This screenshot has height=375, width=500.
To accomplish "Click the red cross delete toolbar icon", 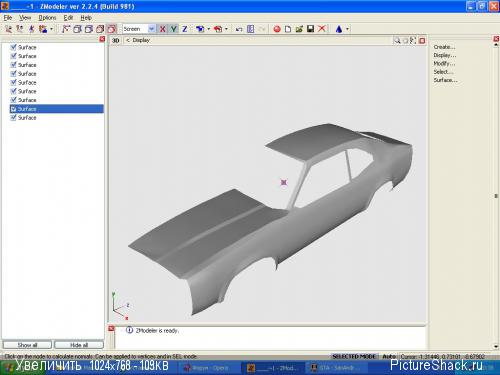I will click(x=322, y=29).
